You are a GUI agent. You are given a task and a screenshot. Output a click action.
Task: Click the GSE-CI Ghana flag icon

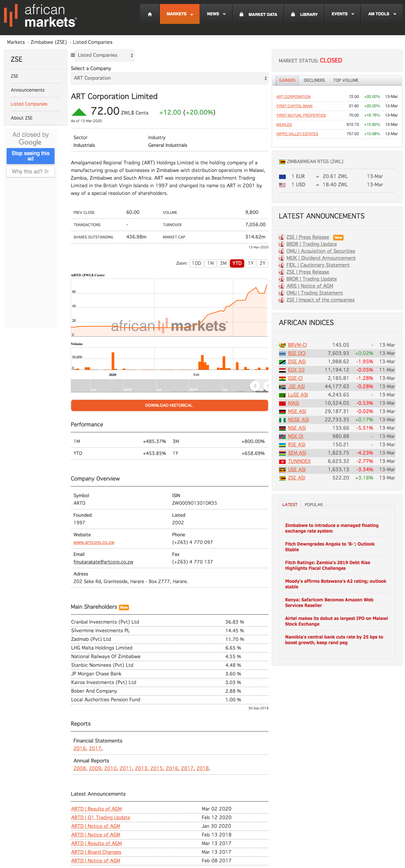282,379
